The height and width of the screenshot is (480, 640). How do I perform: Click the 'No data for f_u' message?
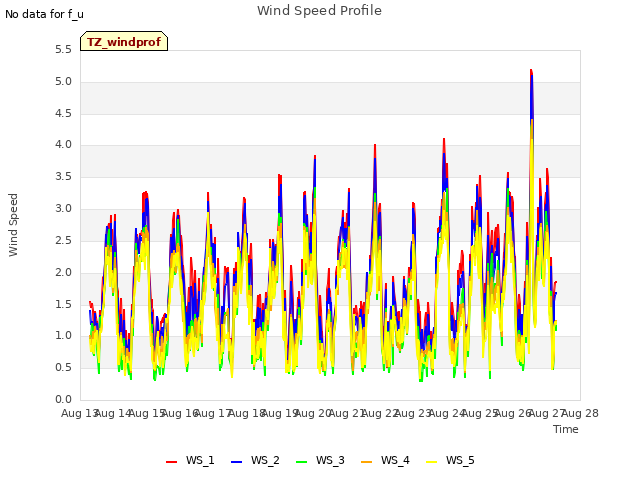coord(44,14)
